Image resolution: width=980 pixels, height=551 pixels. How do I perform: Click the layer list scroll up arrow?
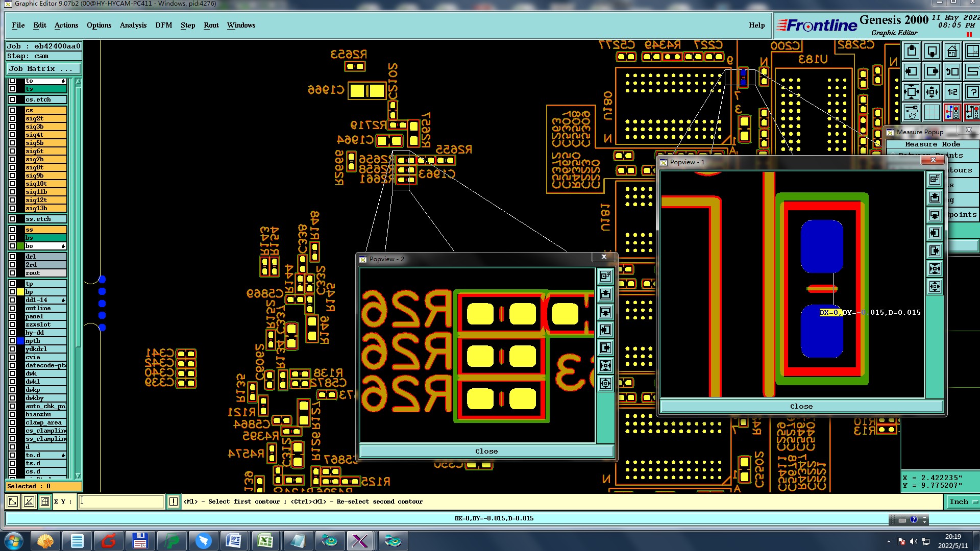(x=78, y=82)
